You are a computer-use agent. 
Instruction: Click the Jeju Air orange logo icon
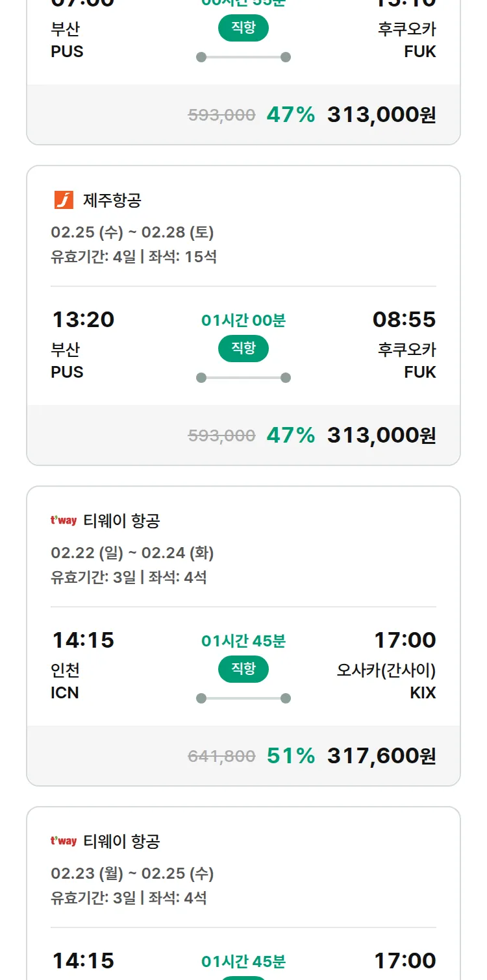tap(64, 200)
